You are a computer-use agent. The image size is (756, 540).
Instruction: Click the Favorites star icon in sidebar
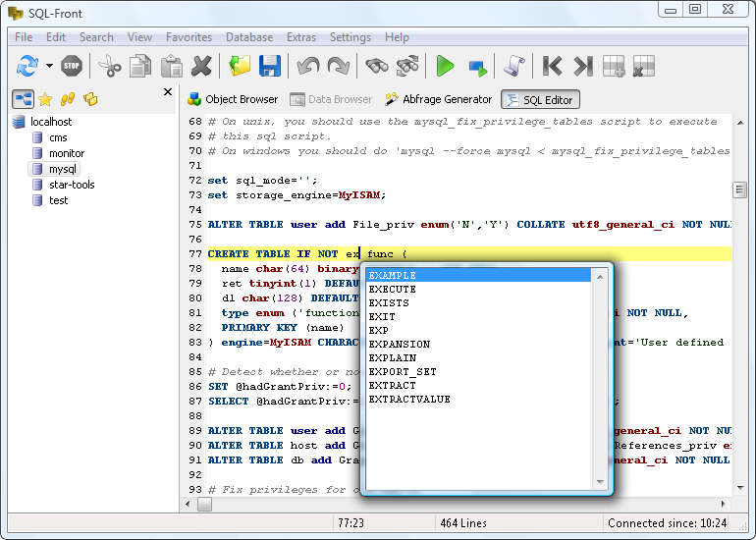[45, 99]
